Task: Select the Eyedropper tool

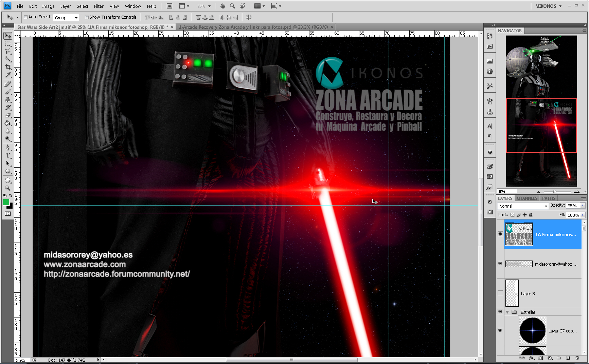Action: coord(8,75)
